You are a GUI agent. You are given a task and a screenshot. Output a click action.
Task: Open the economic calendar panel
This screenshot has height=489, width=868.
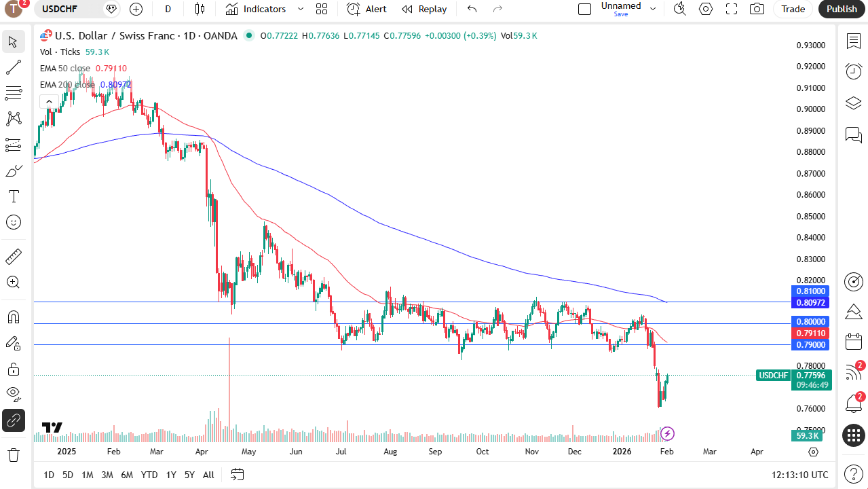point(854,342)
